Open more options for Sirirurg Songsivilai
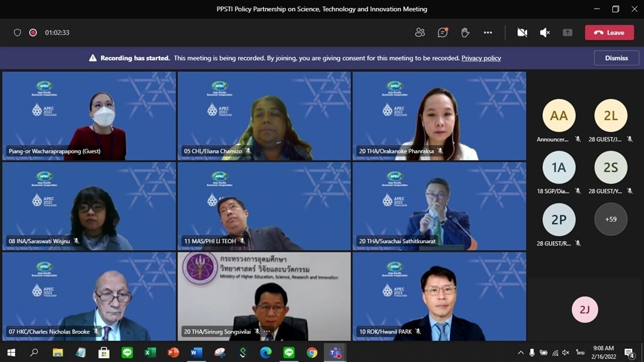644x362 pixels. tap(267, 332)
